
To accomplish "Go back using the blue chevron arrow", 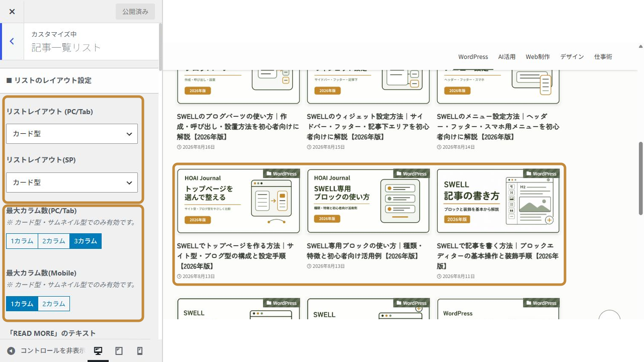I will coord(12,42).
